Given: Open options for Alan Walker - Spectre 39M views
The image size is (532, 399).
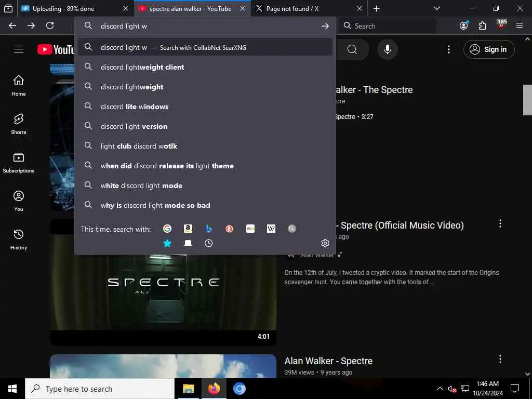Looking at the screenshot, I should pos(500,359).
